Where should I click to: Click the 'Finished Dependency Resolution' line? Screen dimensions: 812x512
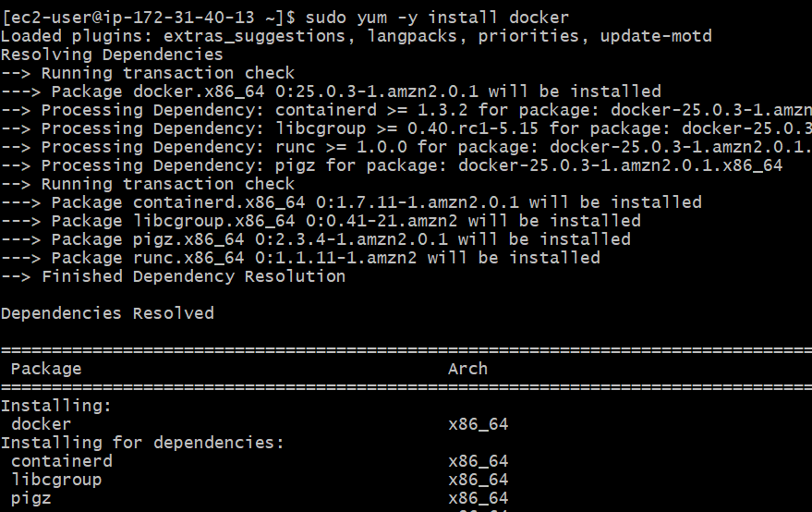[x=173, y=276]
